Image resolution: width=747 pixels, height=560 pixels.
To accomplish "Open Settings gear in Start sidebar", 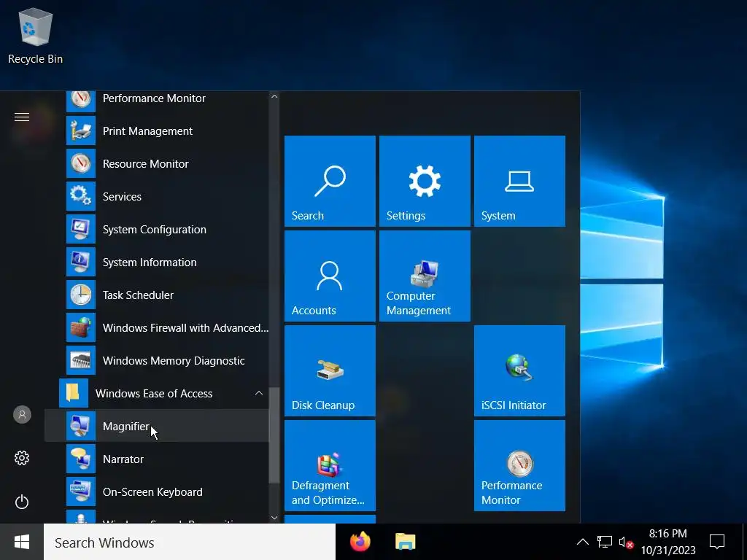I will 22,458.
